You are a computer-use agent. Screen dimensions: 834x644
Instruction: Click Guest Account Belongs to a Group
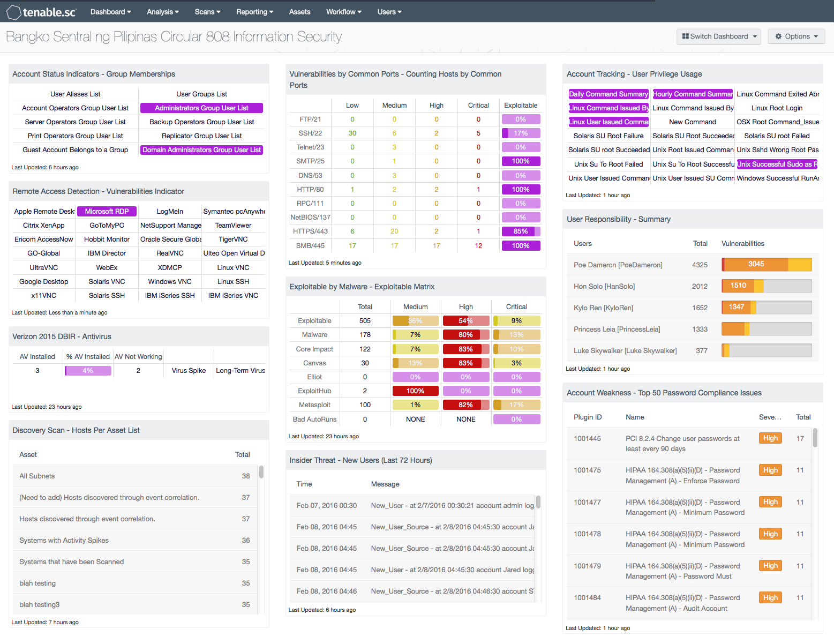[75, 149]
